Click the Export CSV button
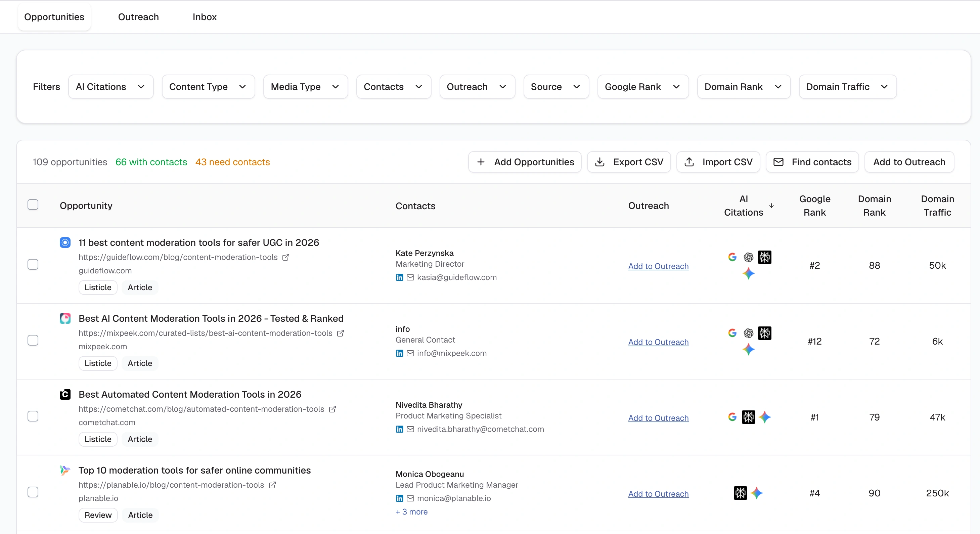This screenshot has width=980, height=534. point(629,162)
